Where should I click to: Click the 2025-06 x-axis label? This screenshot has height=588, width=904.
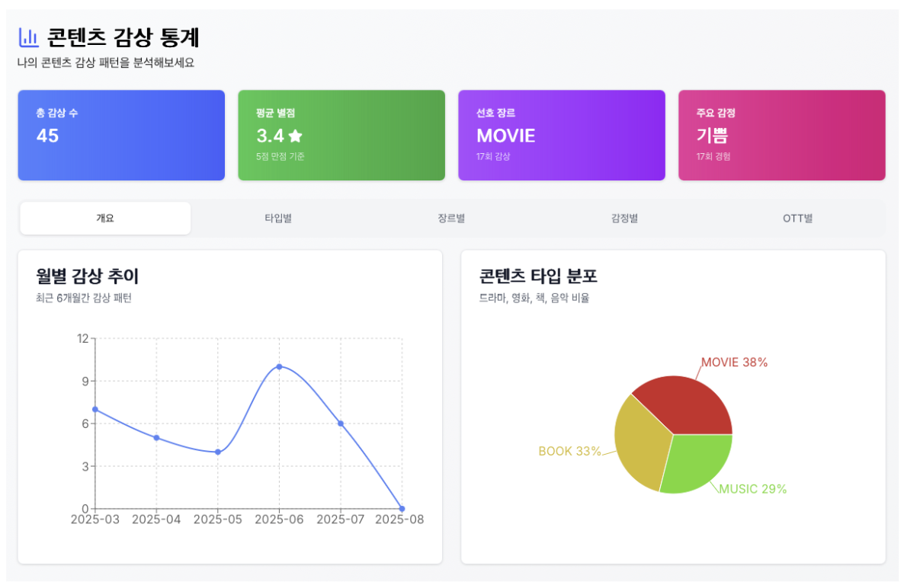(279, 519)
